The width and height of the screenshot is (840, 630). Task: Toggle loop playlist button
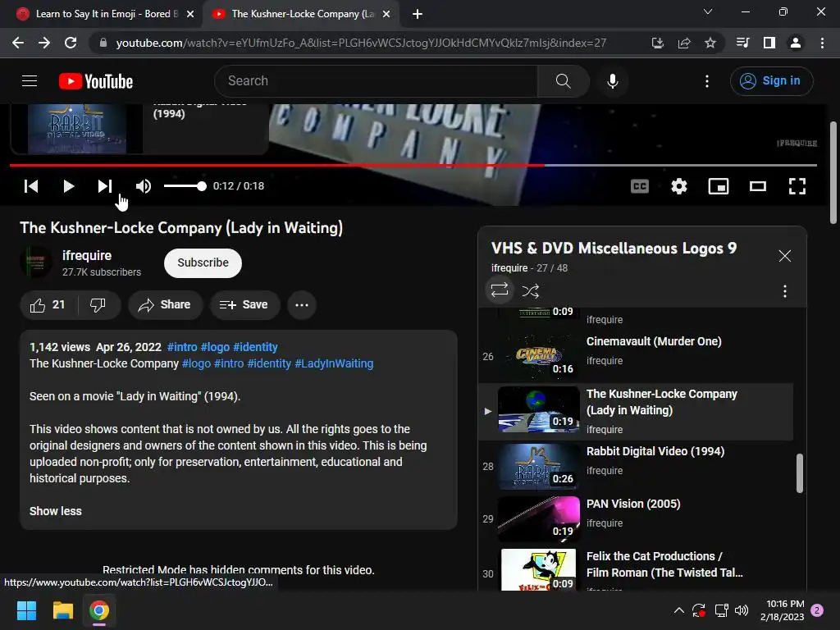click(x=500, y=290)
